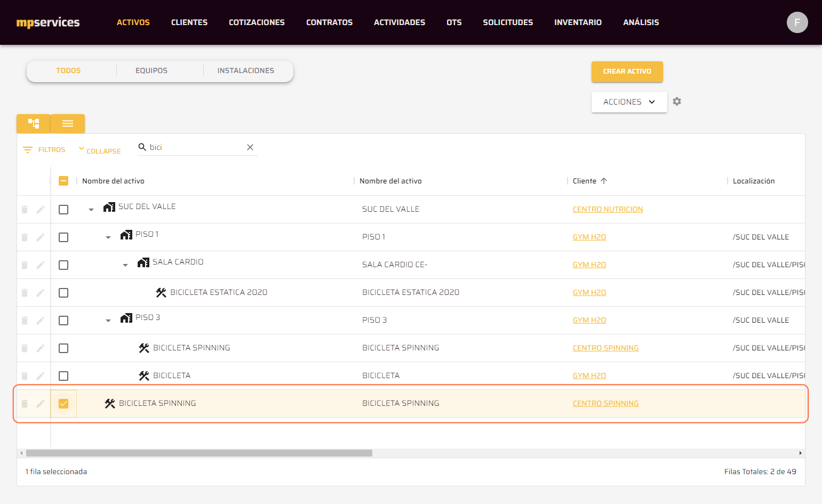Click '/SUC DEL VALLE' in PISO 3 row

(761, 320)
